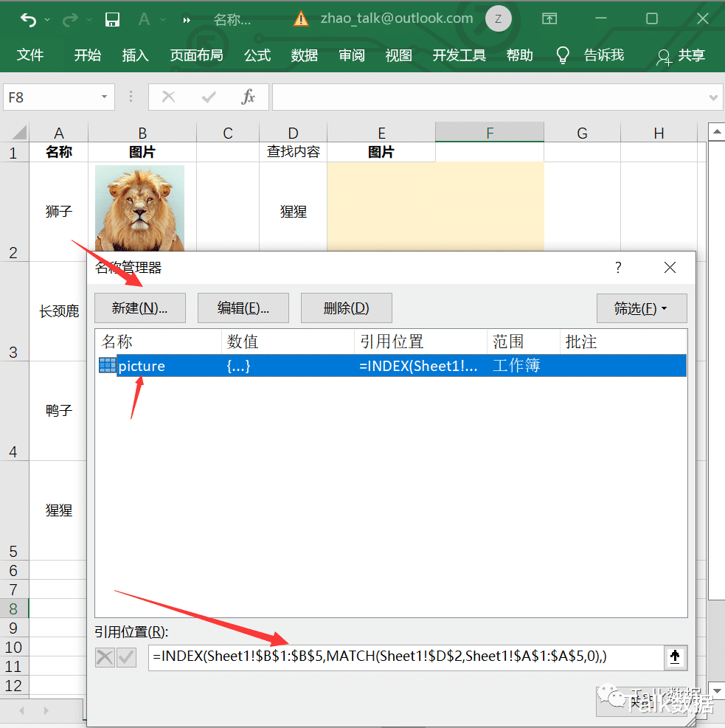Click the Insert Function fx icon
Screen dimensions: 725x728
coord(249,97)
